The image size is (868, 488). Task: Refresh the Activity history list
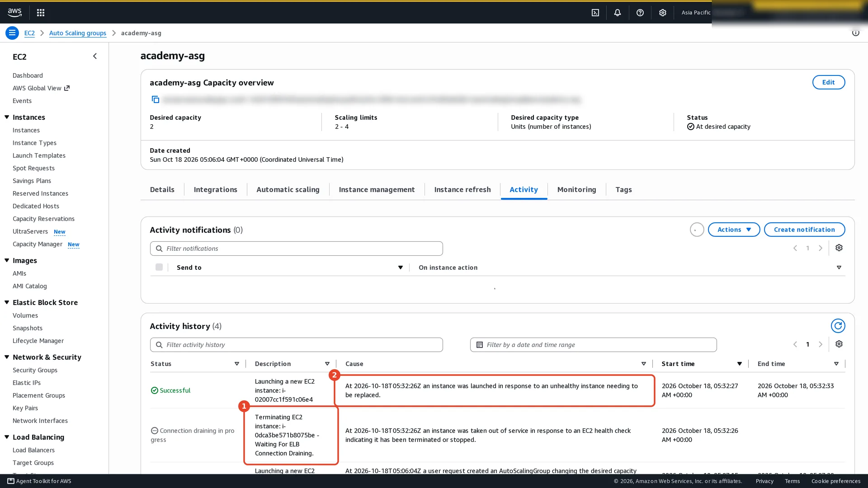coord(838,326)
